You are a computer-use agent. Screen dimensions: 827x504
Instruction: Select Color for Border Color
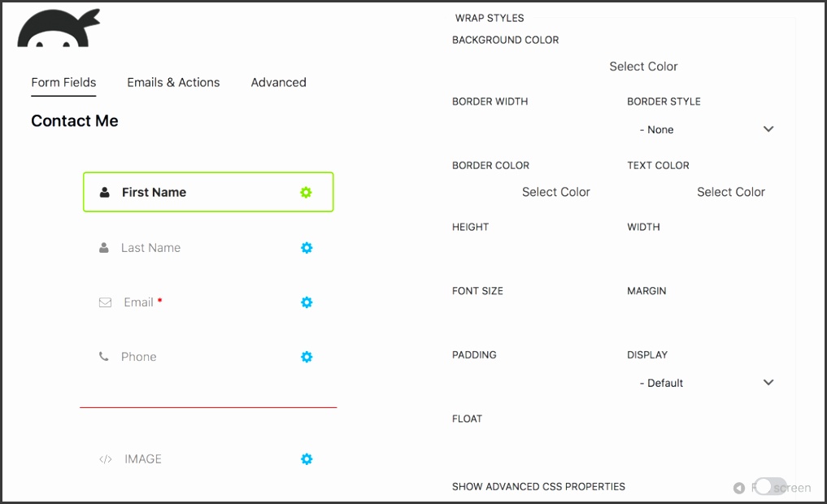[555, 192]
